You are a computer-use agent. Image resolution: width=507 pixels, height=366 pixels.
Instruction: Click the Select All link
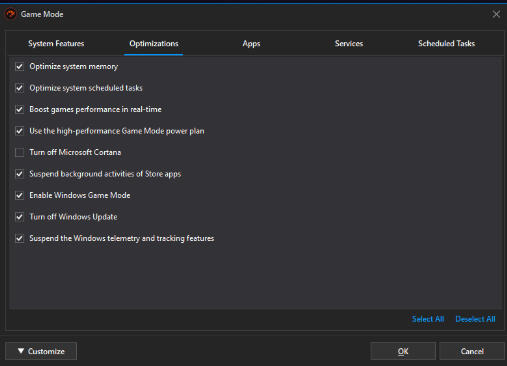click(428, 319)
